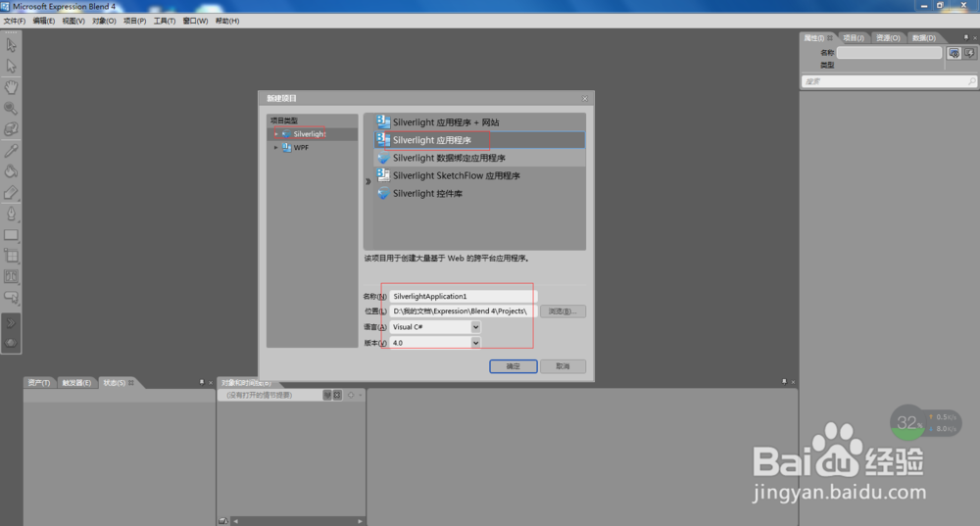The width and height of the screenshot is (980, 526).
Task: Select the Zoom magnifier tool
Action: click(x=11, y=108)
